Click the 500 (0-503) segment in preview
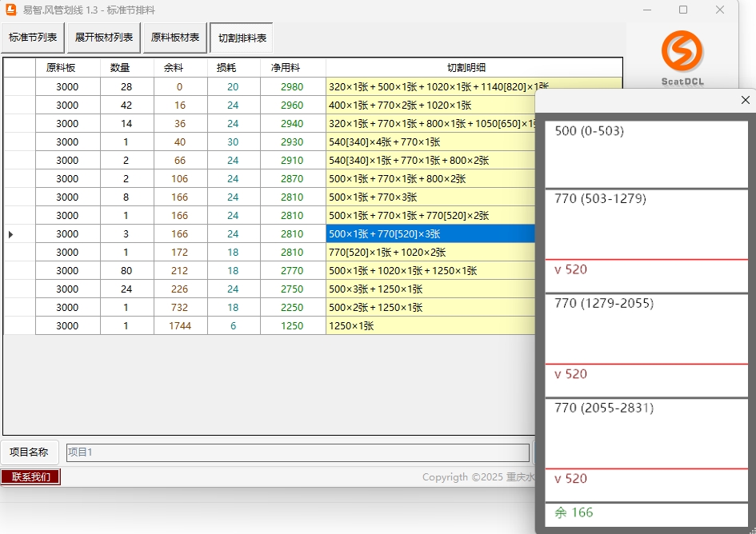Image resolution: width=756 pixels, height=534 pixels. point(646,154)
